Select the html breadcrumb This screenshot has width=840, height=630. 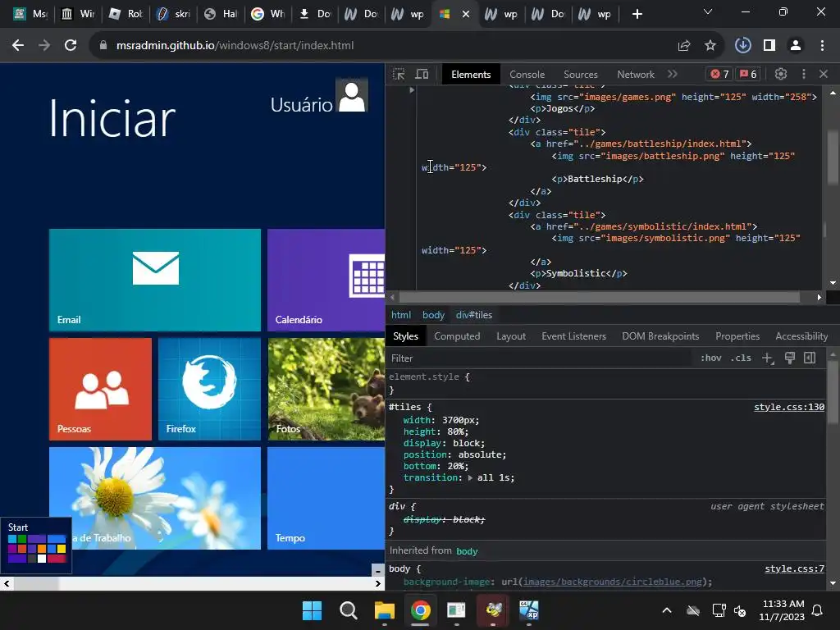click(400, 315)
